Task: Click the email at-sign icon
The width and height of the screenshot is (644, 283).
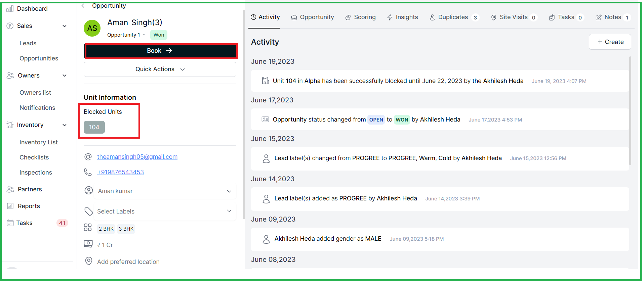Action: point(88,157)
